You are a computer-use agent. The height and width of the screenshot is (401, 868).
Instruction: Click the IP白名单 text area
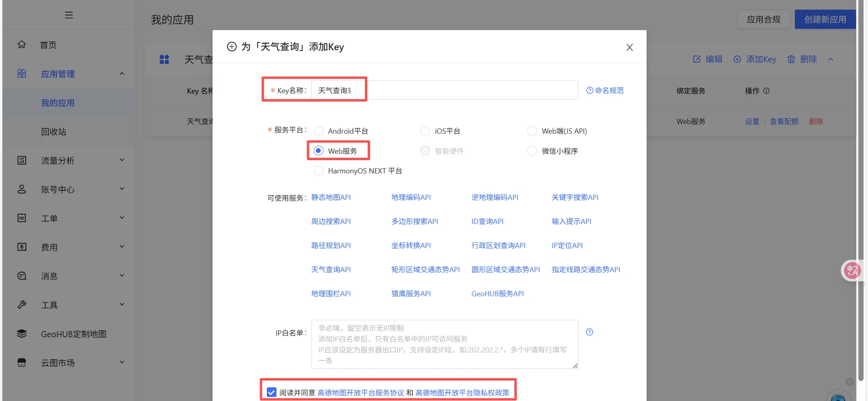pyautogui.click(x=445, y=344)
